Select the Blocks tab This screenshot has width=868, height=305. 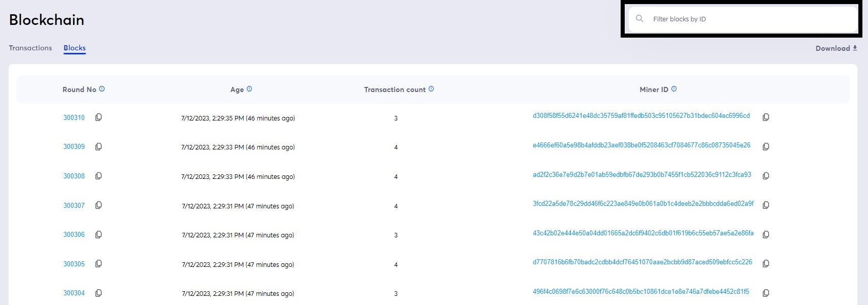pos(75,48)
